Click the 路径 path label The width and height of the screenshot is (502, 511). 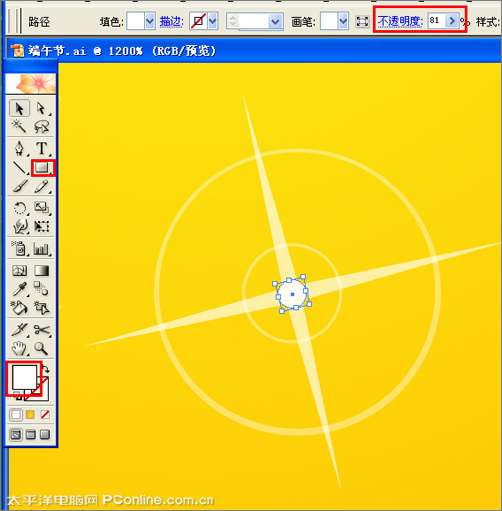[39, 22]
